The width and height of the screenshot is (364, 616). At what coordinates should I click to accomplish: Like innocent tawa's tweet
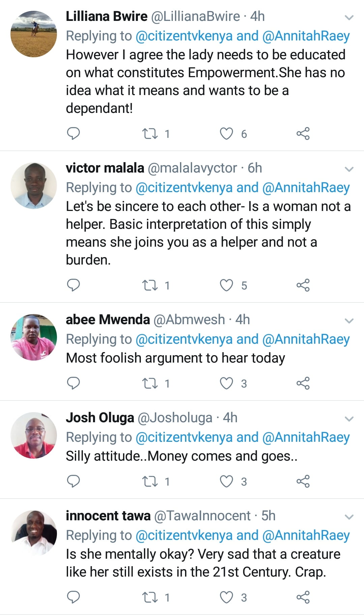(x=226, y=597)
